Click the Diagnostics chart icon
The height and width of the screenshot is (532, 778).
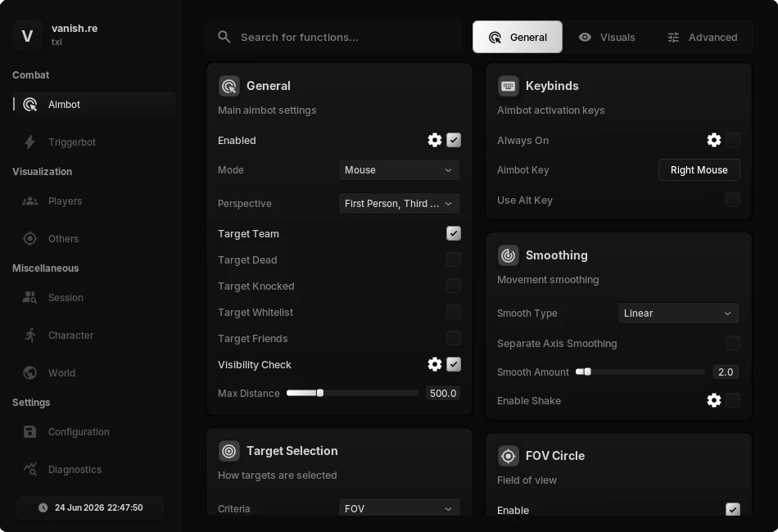(29, 469)
